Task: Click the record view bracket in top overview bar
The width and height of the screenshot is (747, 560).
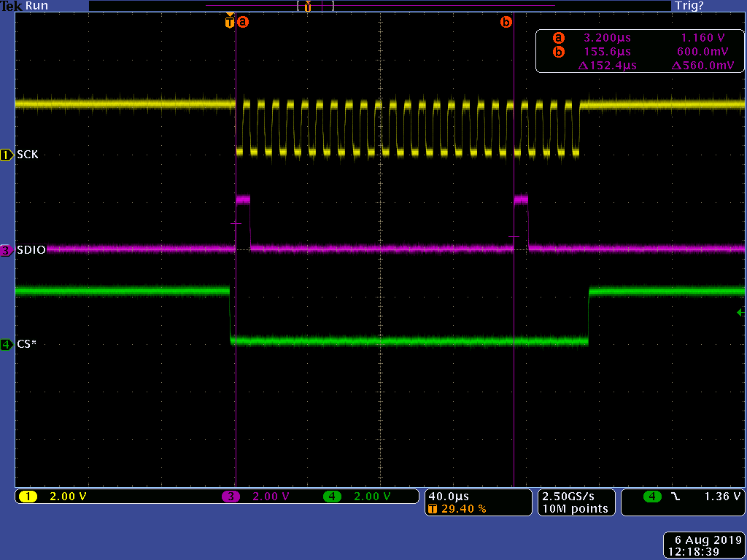Action: (315, 6)
